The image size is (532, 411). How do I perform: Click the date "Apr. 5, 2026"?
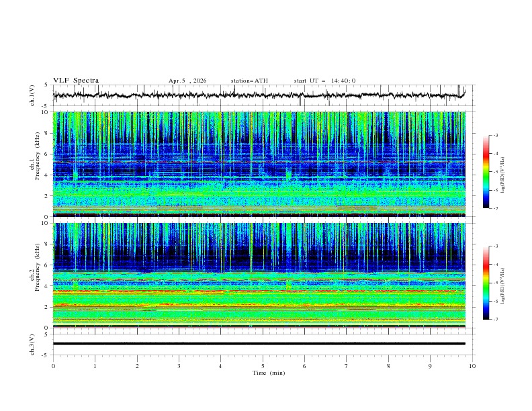click(187, 81)
